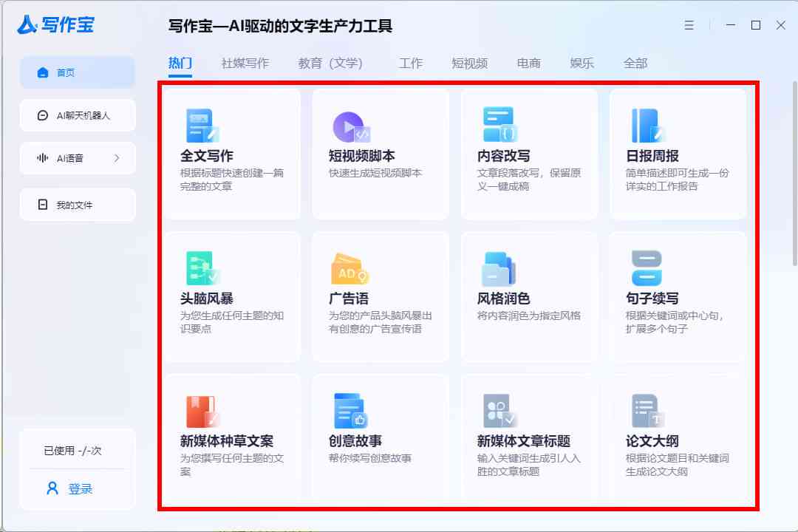
Task: Click the 广告语 AD icon
Action: [x=349, y=269]
